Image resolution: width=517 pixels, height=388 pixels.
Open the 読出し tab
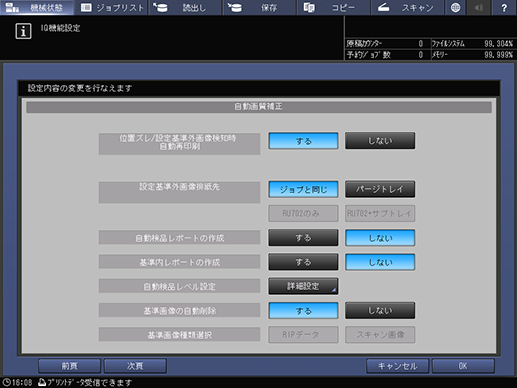tap(186, 7)
